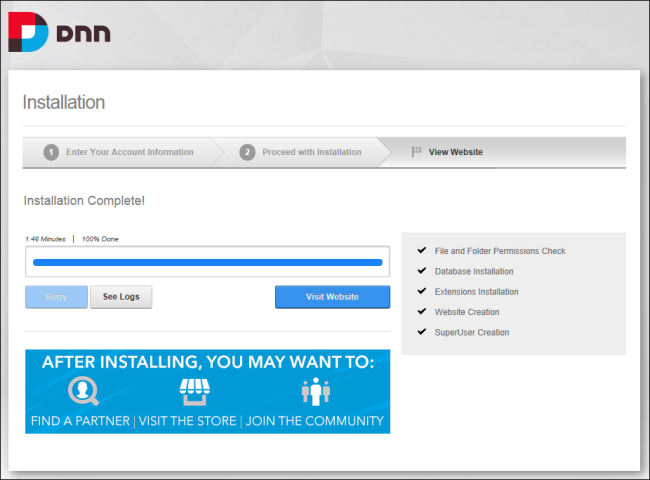
Task: Click the View Website flag icon
Action: pos(416,152)
